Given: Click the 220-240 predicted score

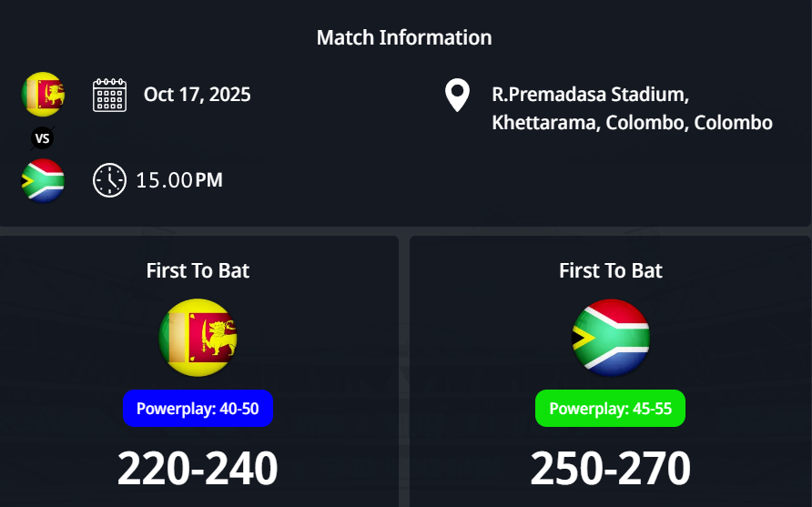Looking at the screenshot, I should click(x=198, y=469).
